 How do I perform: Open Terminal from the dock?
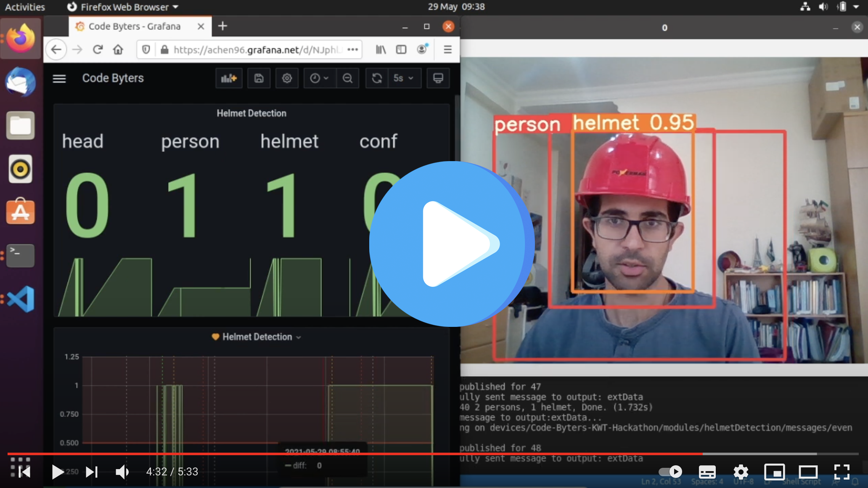pyautogui.click(x=20, y=255)
